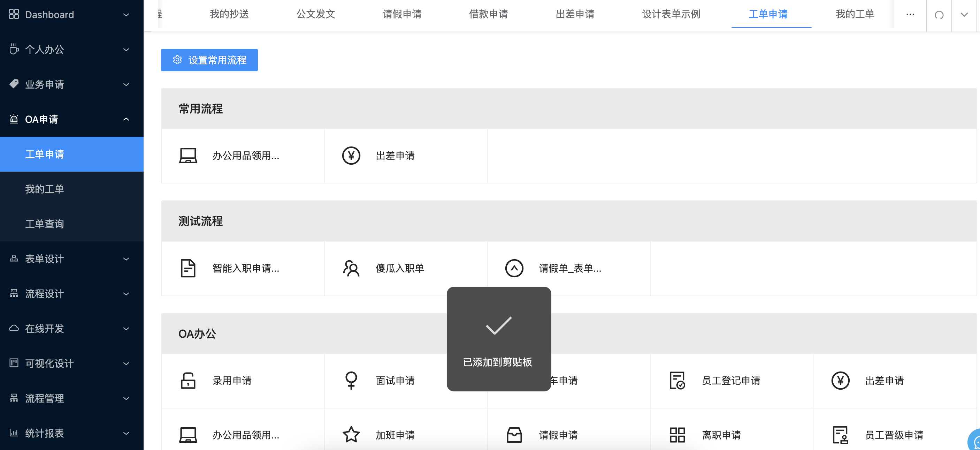Viewport: 980px width, 450px height.
Task: Click the Dashboard grid icon in sidebar
Action: pyautogui.click(x=14, y=14)
